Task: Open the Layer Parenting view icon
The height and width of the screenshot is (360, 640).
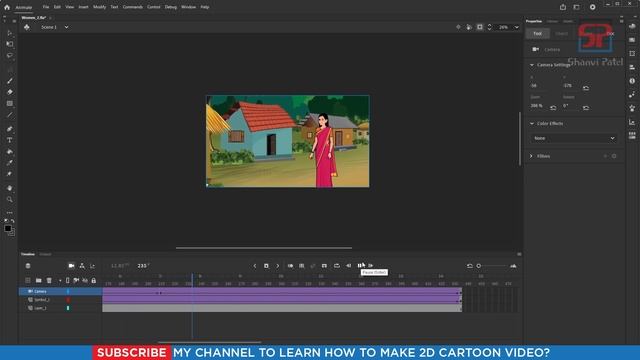Action: coord(82,266)
